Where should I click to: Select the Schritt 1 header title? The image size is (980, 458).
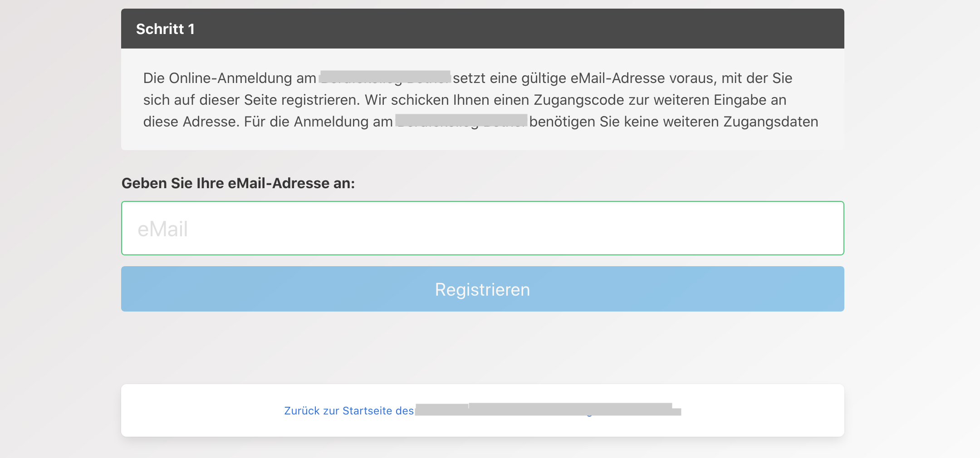pyautogui.click(x=166, y=29)
